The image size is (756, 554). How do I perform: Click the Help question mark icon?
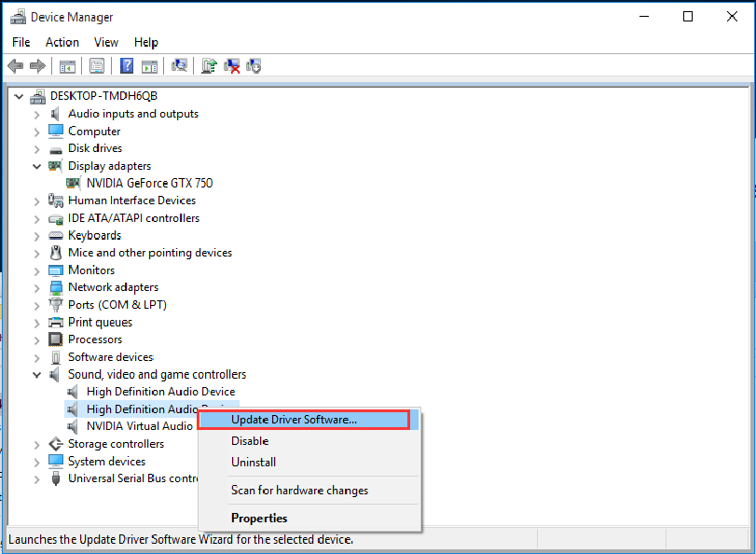[127, 65]
